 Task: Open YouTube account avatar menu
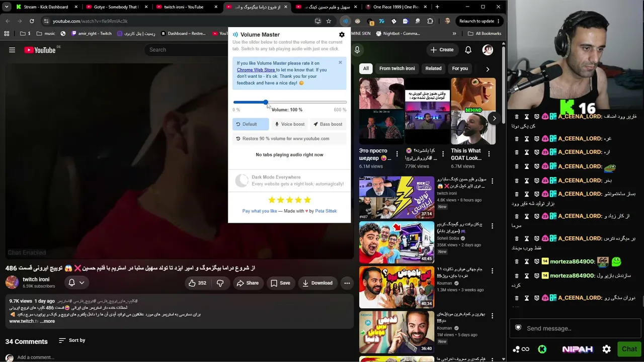pos(488,50)
